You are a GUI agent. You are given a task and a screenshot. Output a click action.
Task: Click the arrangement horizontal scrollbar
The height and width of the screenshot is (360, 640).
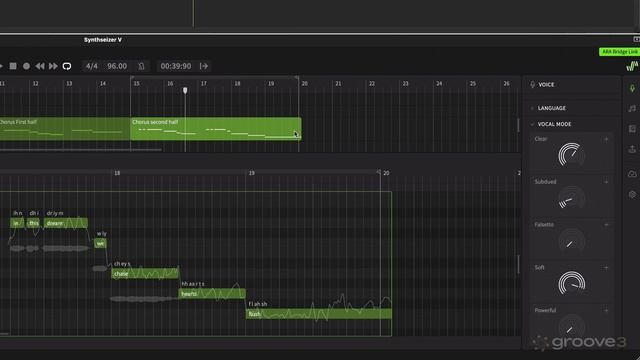pos(81,150)
